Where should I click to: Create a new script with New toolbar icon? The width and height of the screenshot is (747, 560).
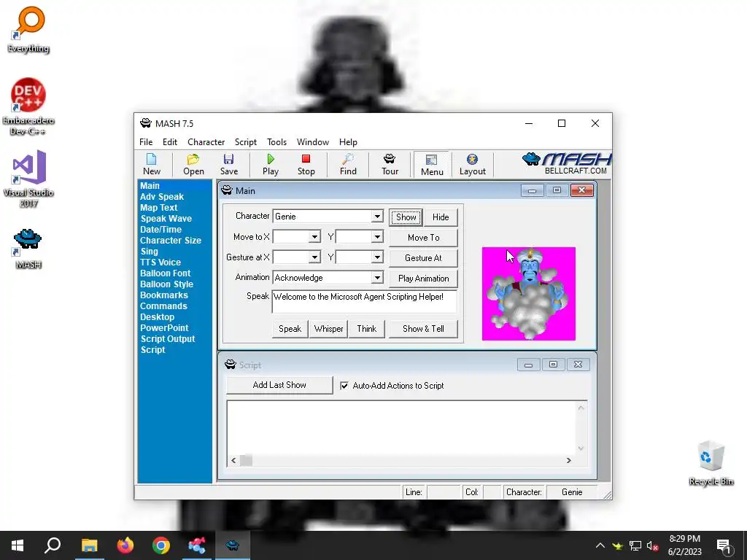[152, 164]
